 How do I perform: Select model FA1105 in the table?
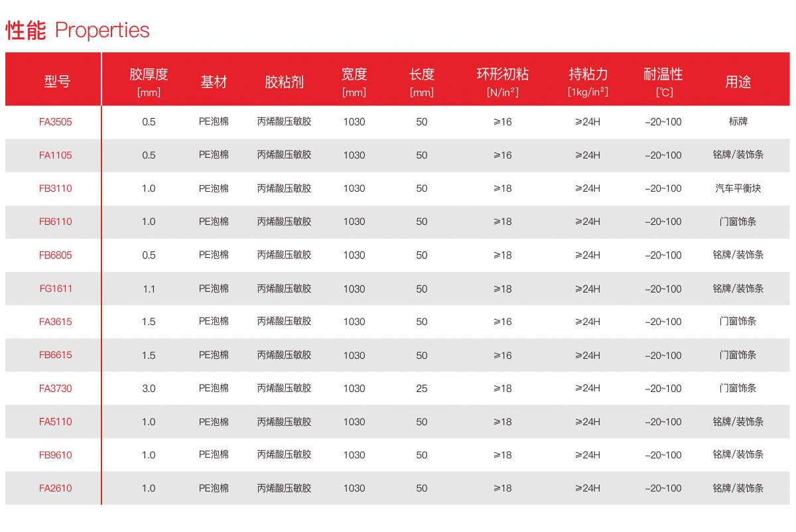(55, 155)
